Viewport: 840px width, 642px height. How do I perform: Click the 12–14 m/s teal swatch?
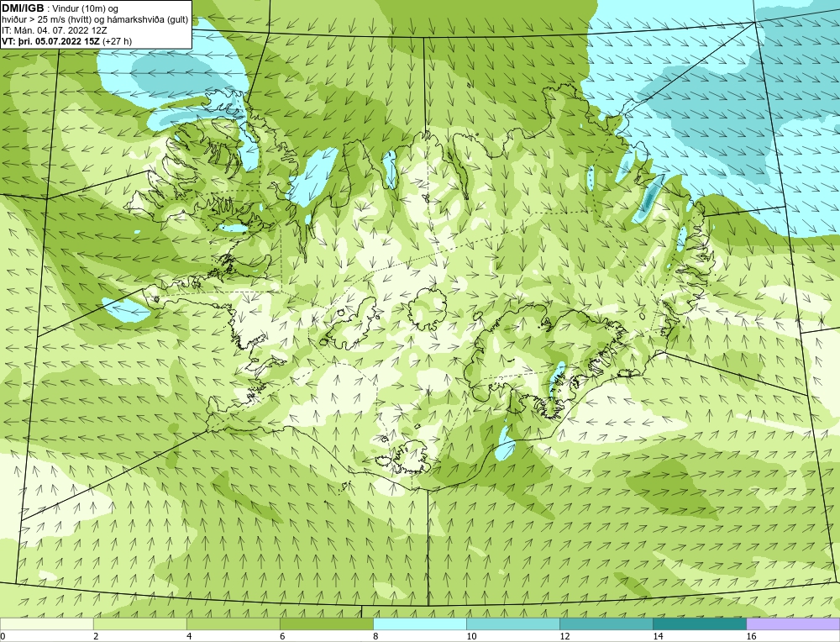[x=606, y=624]
